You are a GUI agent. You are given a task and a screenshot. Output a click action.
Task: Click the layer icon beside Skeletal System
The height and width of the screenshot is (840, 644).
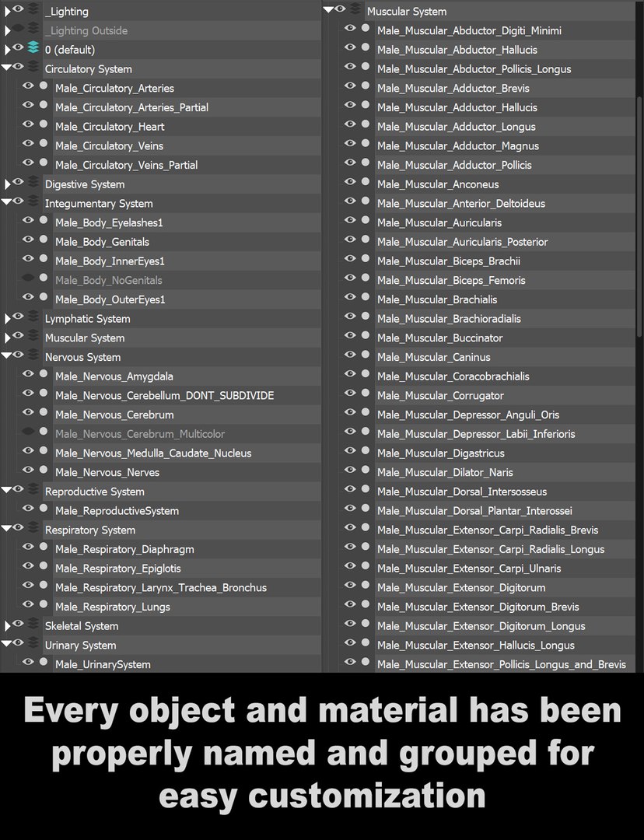coord(33,624)
